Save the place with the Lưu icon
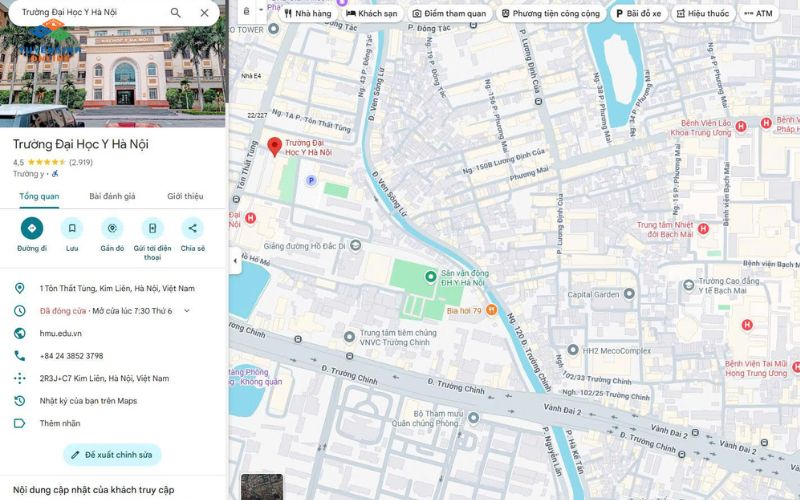 coord(72,229)
